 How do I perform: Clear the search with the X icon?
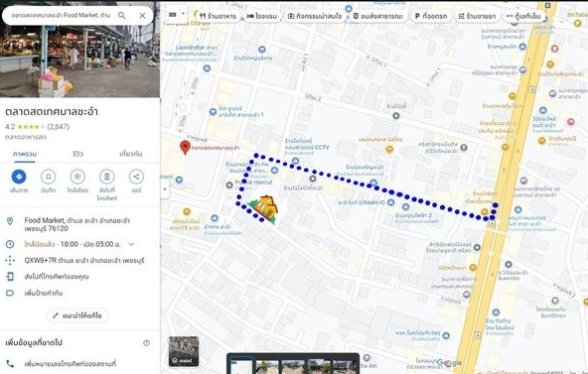pos(142,15)
